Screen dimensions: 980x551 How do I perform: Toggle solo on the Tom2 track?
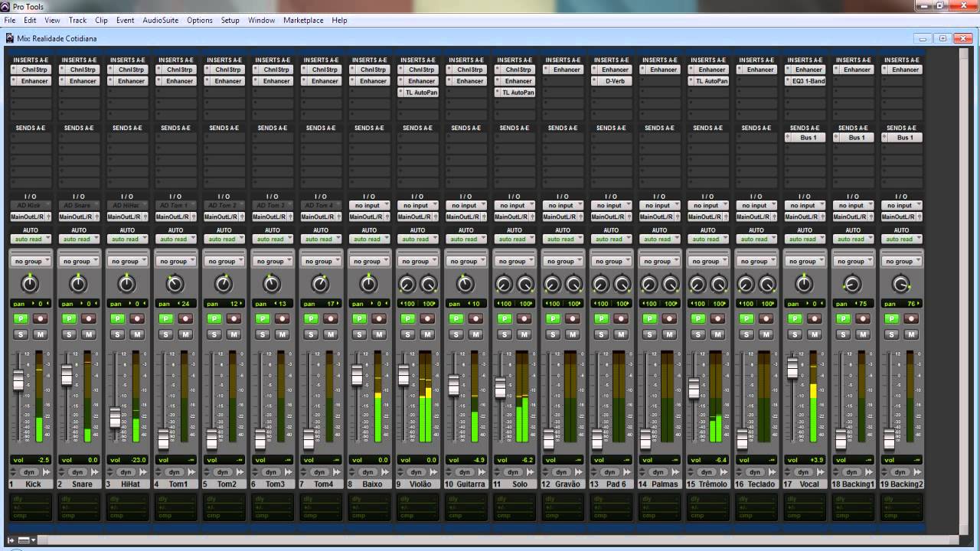214,334
